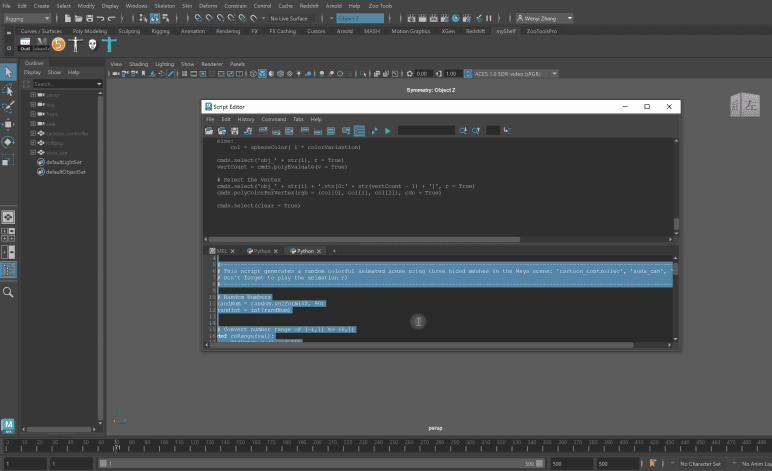Click the timeline range slider bar
The image size is (772, 471).
click(321, 464)
